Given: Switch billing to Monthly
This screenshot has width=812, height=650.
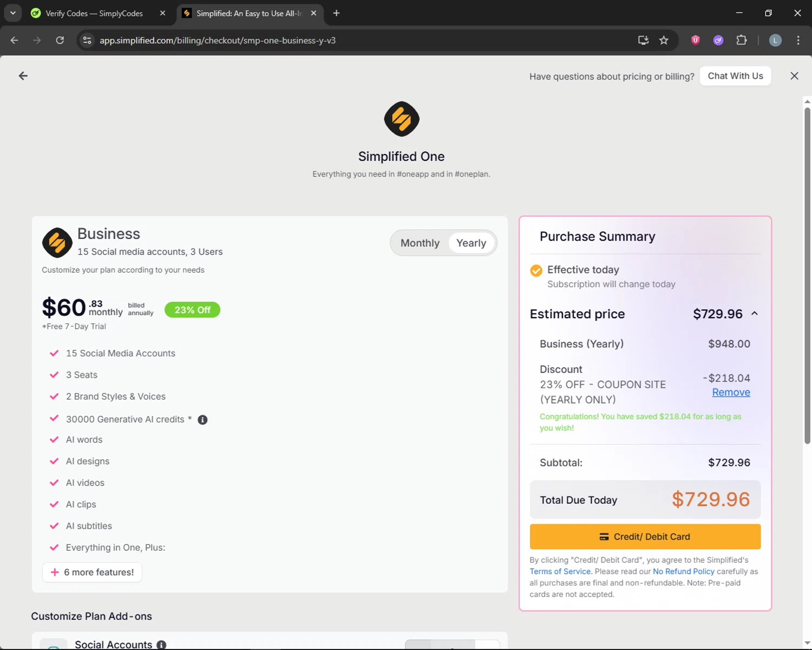Looking at the screenshot, I should (420, 243).
